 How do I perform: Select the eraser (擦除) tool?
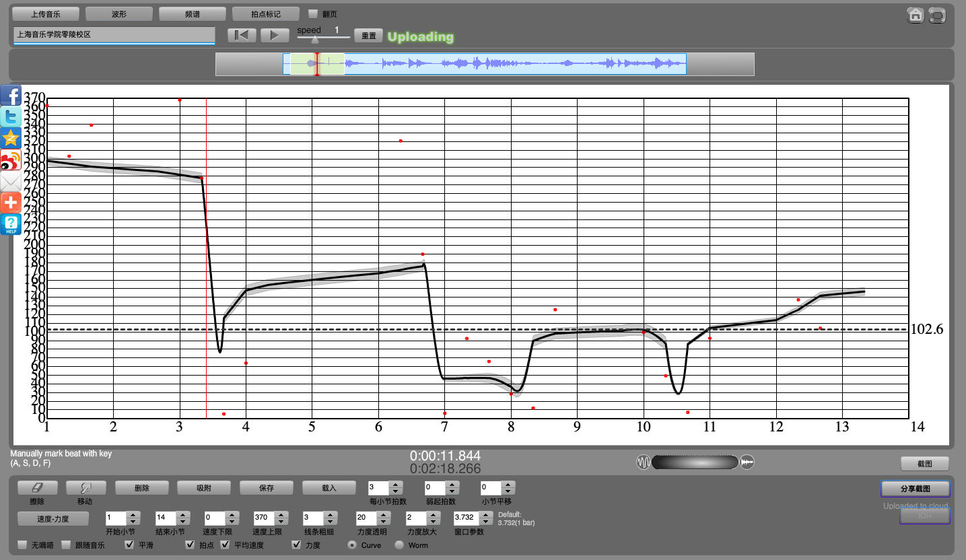(x=37, y=487)
